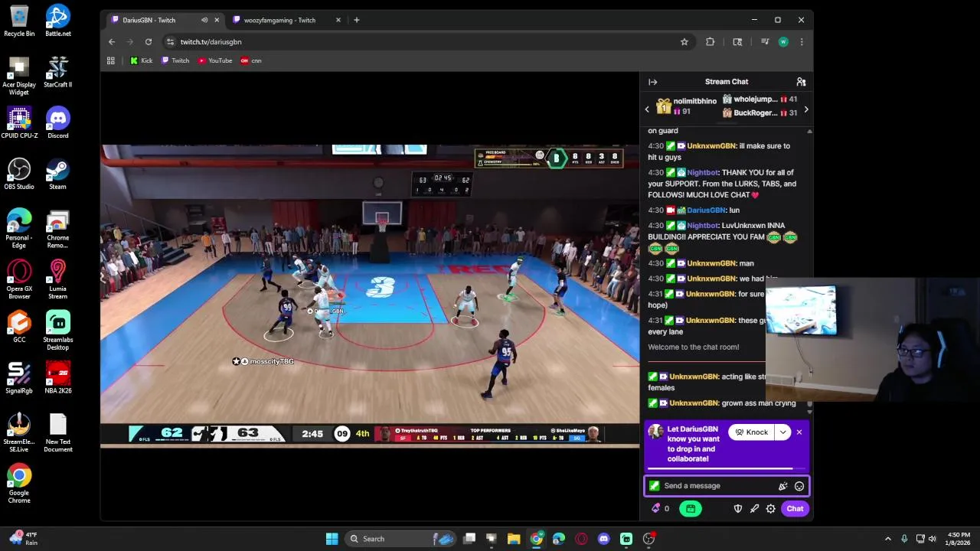Open the search-tabs icon in Chrome toolbar
This screenshot has width=980, height=551.
pos(737,42)
